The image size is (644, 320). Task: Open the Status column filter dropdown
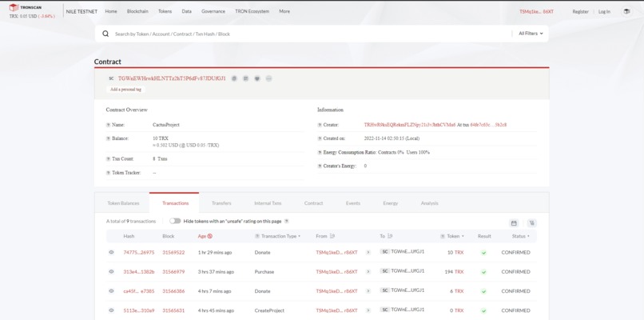(x=528, y=236)
